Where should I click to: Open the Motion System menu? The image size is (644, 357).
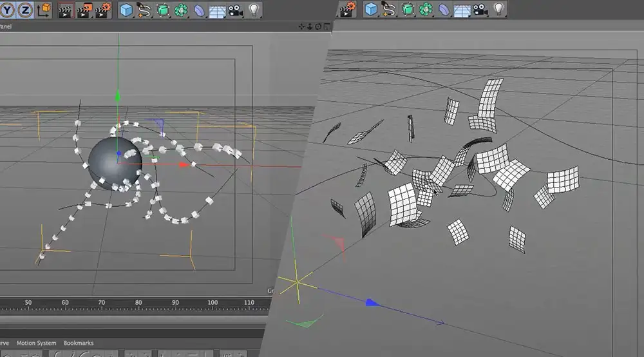click(36, 343)
